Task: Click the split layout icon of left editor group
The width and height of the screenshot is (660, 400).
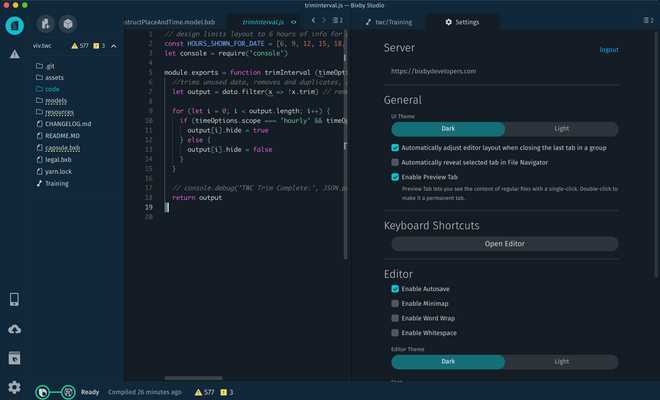Action: [338, 20]
